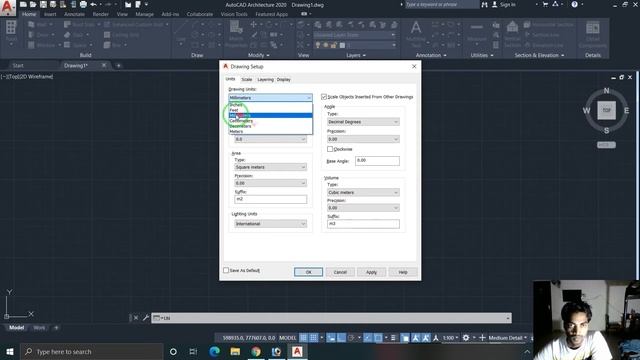Toggle the grid display button in status bar

[x=304, y=338]
